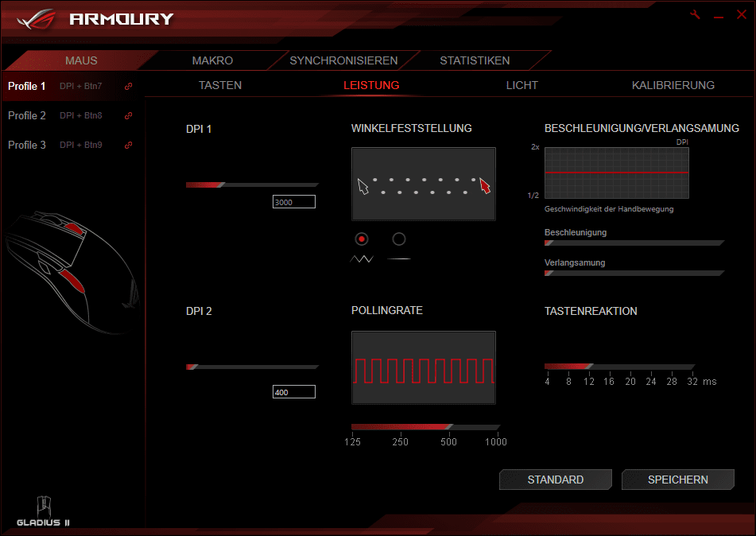Viewport: 756px width, 536px height.
Task: Click the zigzag angle snapping off icon
Action: [x=362, y=259]
